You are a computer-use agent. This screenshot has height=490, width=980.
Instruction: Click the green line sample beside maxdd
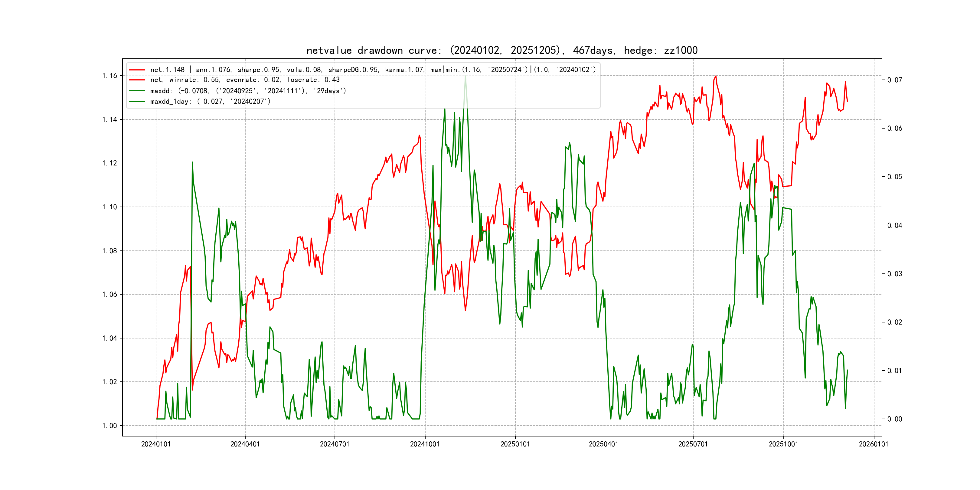pyautogui.click(x=137, y=91)
